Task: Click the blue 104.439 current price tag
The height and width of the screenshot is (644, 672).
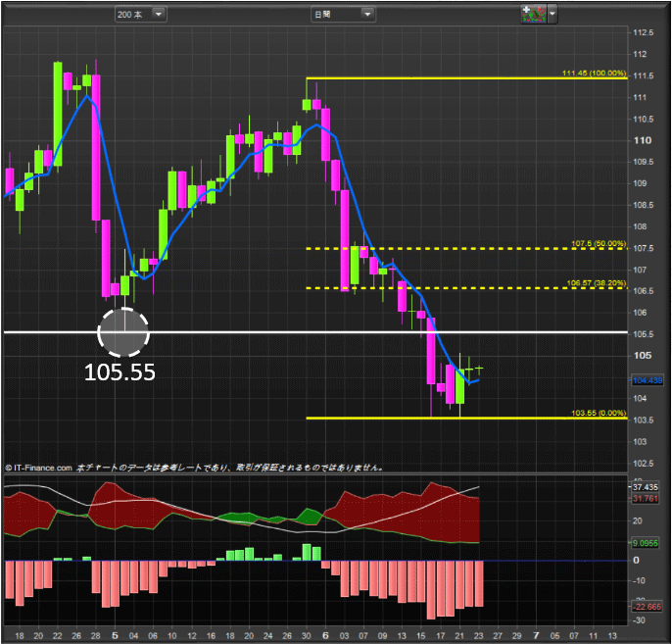Action: [648, 380]
